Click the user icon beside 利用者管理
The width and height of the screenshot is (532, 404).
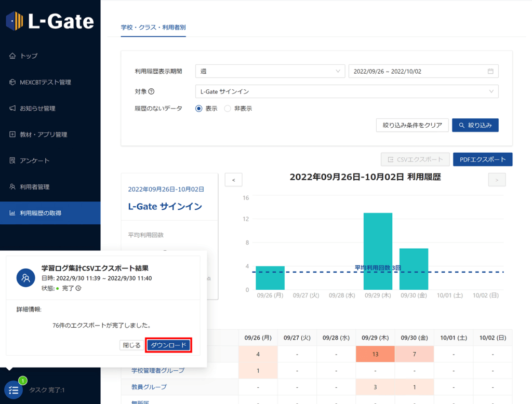coord(12,186)
